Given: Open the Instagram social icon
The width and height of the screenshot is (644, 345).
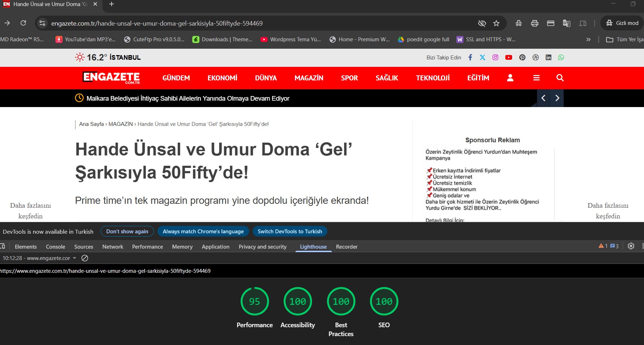Looking at the screenshot, I should coord(495,58).
